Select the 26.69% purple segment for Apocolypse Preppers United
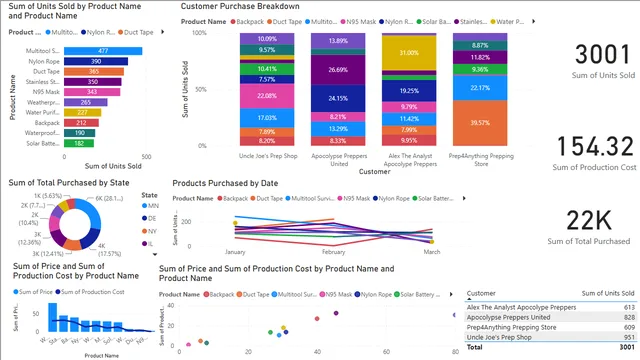640x360 pixels. [338, 70]
